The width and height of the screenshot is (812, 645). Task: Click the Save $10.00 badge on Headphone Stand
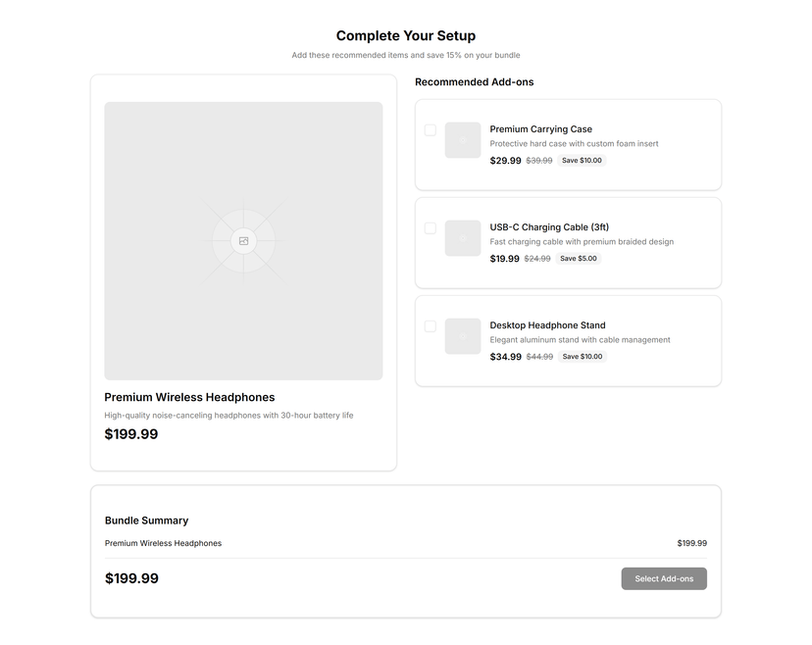click(583, 357)
